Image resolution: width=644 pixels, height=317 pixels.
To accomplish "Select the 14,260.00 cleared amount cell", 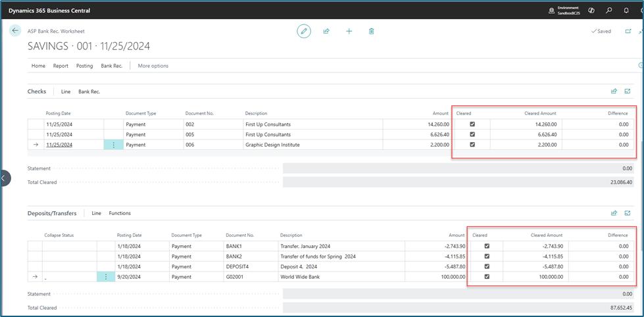I will pyautogui.click(x=526, y=124).
